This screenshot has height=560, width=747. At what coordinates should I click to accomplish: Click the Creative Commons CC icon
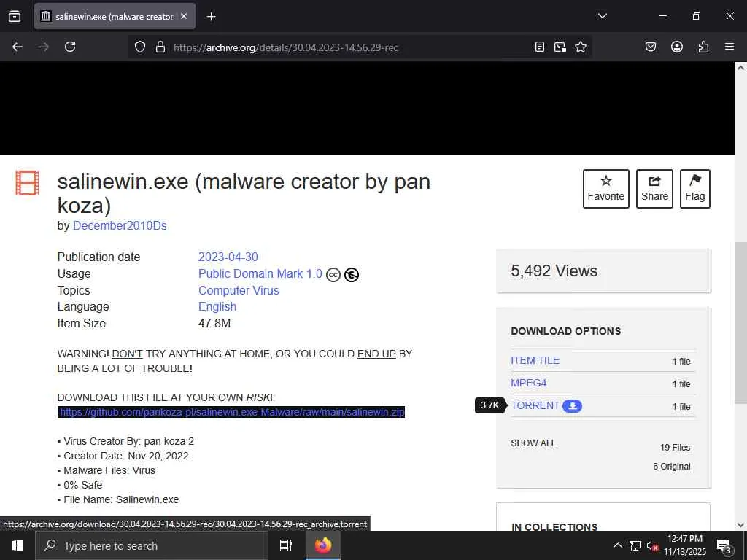[x=333, y=275]
